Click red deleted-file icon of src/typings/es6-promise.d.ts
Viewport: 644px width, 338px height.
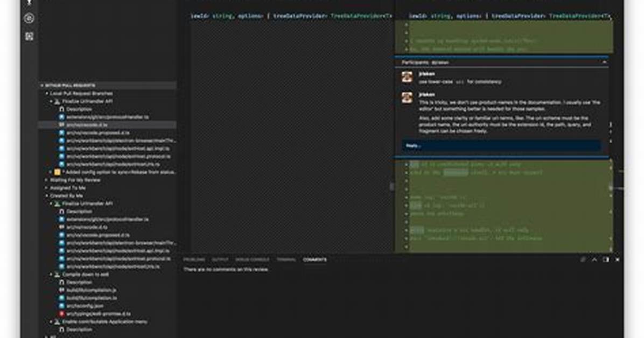click(x=61, y=314)
